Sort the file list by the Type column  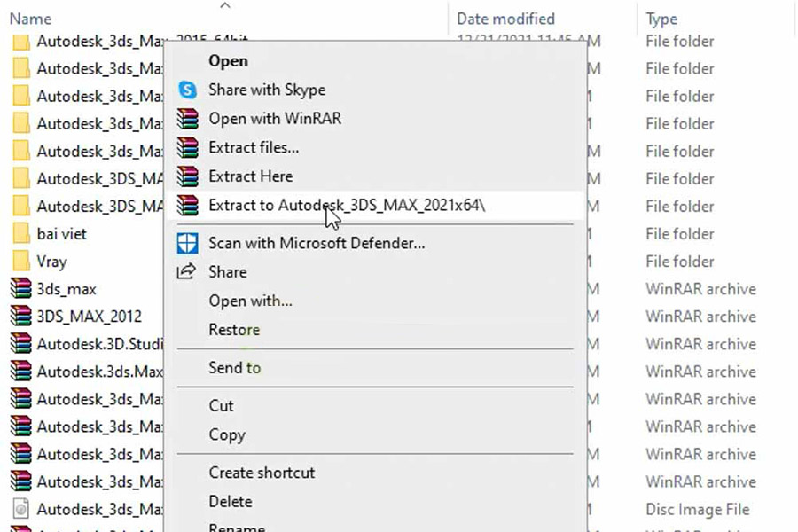click(x=661, y=19)
